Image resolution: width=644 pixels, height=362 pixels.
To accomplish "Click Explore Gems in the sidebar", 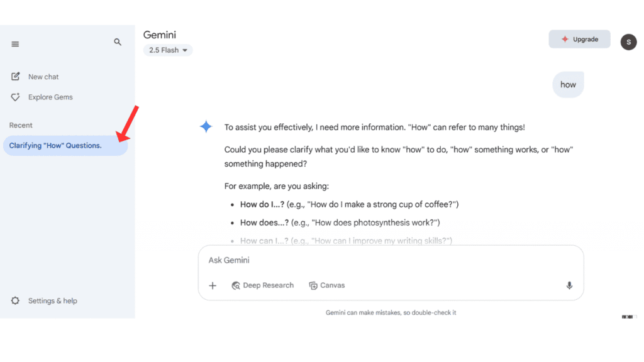I will (x=50, y=97).
